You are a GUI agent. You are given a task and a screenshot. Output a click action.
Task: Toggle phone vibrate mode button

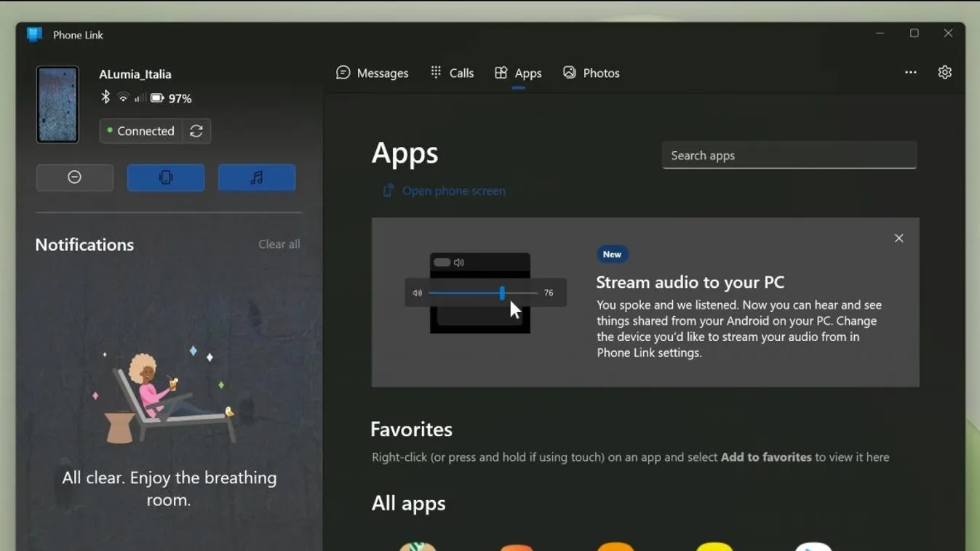[x=166, y=177]
